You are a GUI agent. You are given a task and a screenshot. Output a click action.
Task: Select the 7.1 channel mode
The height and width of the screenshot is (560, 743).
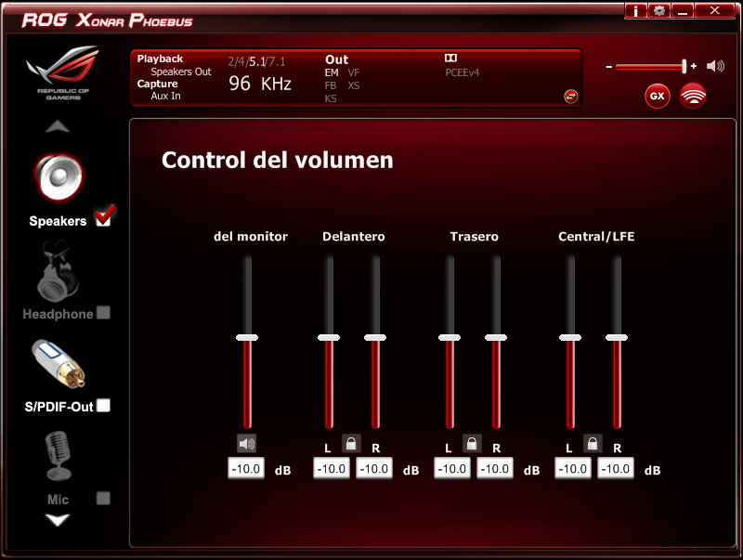277,61
